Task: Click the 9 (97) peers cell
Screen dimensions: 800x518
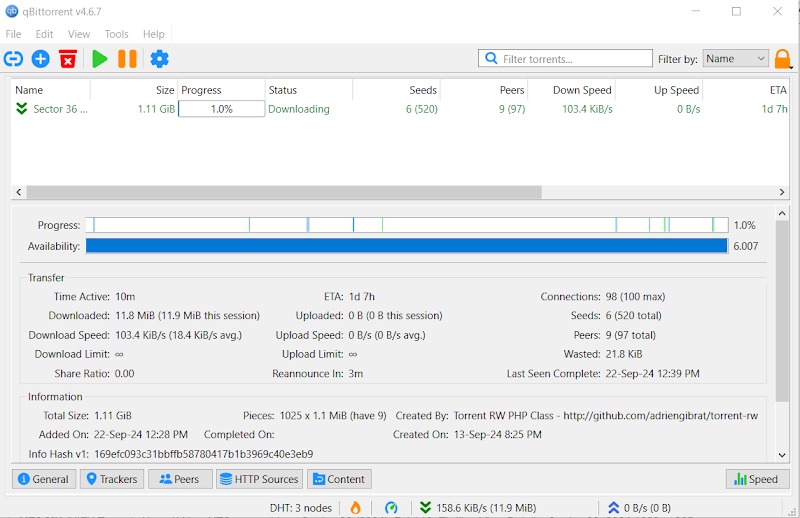Action: 512,109
